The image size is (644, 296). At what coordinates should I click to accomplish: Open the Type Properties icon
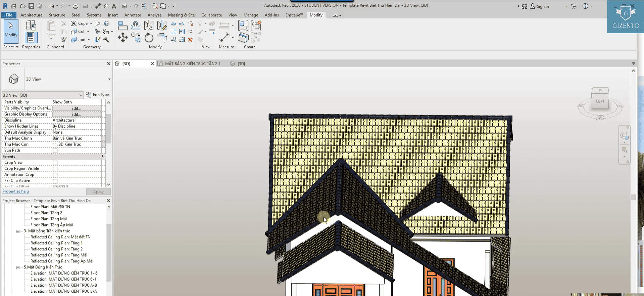31,25
